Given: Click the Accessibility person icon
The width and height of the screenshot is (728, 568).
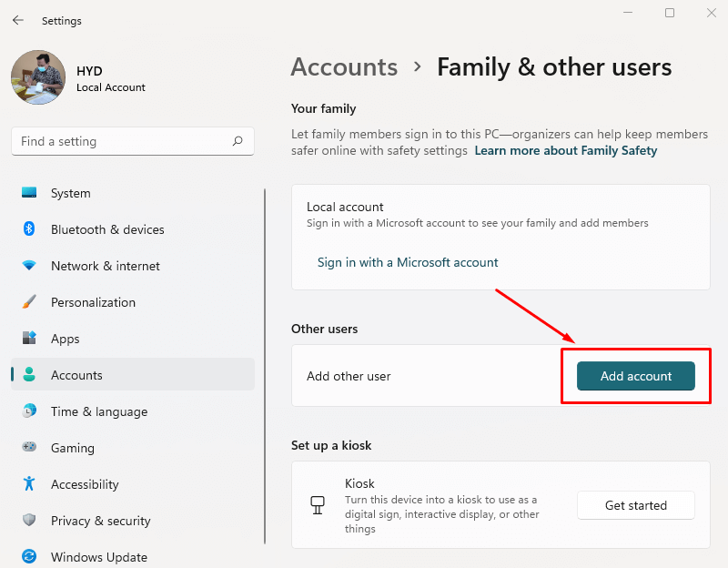Looking at the screenshot, I should tap(29, 484).
